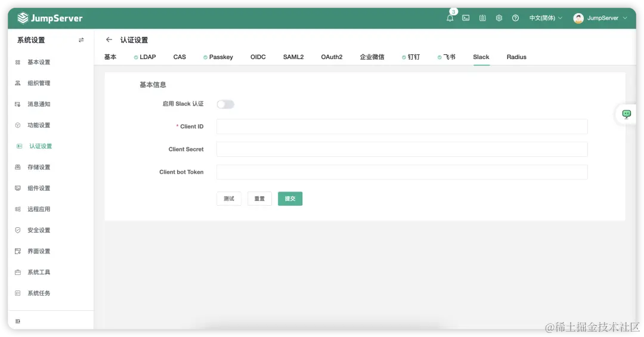The width and height of the screenshot is (644, 337).
Task: Click the 功能设置 sidebar icon
Action: pyautogui.click(x=18, y=125)
